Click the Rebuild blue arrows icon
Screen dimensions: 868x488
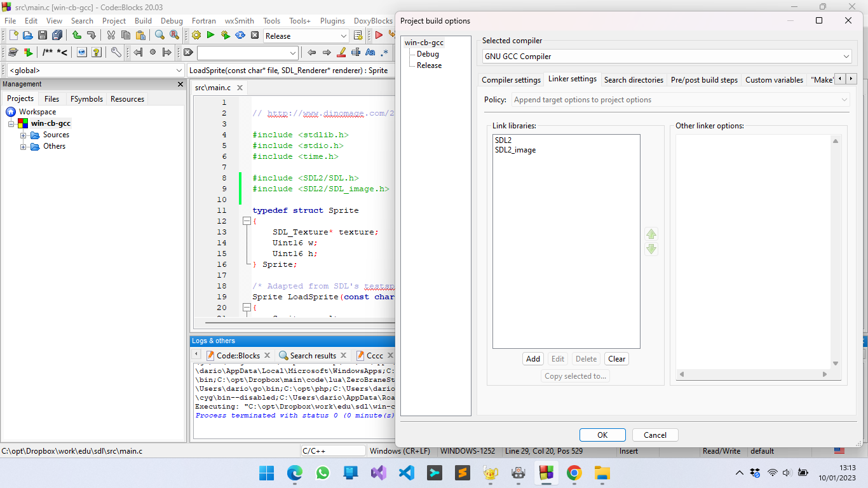click(x=240, y=36)
